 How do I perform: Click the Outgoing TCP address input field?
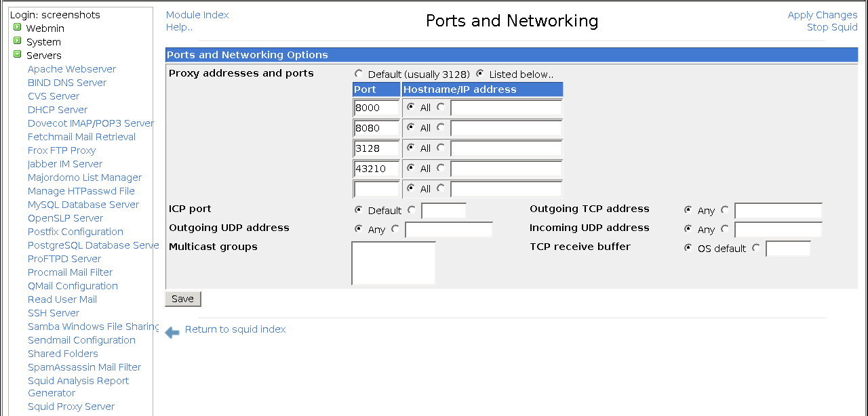[778, 211]
